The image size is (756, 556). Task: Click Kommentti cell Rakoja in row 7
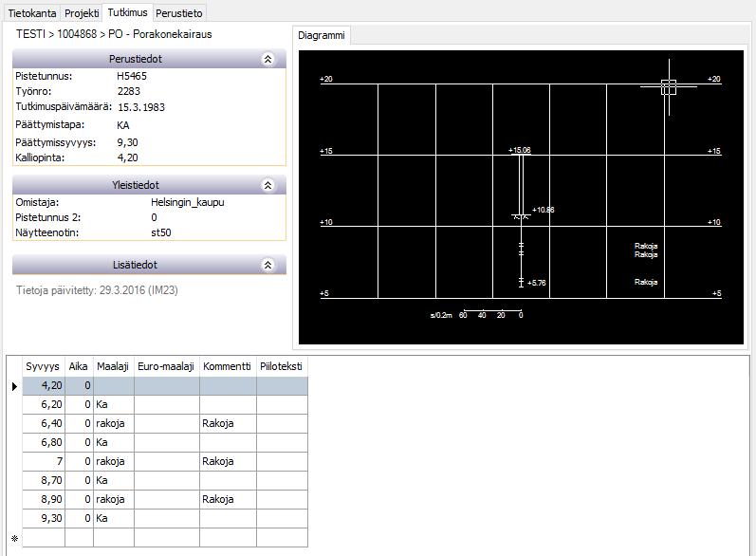pyautogui.click(x=228, y=461)
